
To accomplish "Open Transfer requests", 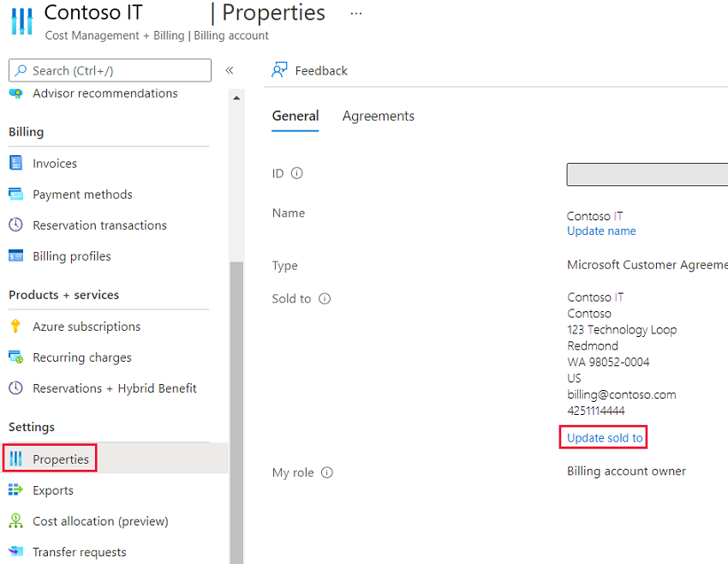I will (x=80, y=552).
